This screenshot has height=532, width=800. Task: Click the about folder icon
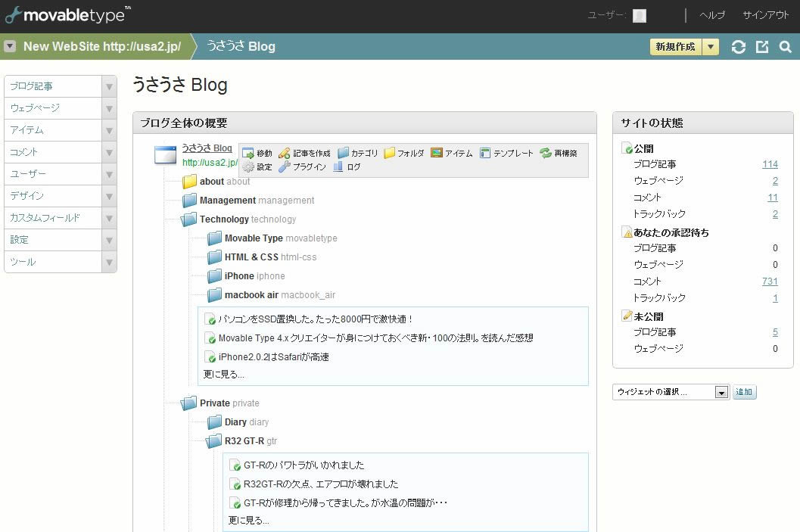click(189, 181)
